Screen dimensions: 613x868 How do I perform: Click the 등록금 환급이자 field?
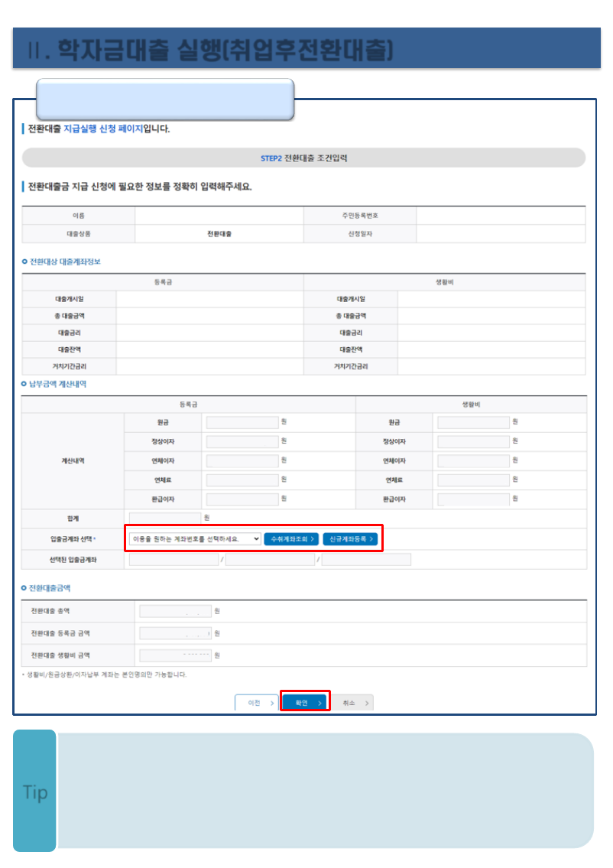[242, 499]
